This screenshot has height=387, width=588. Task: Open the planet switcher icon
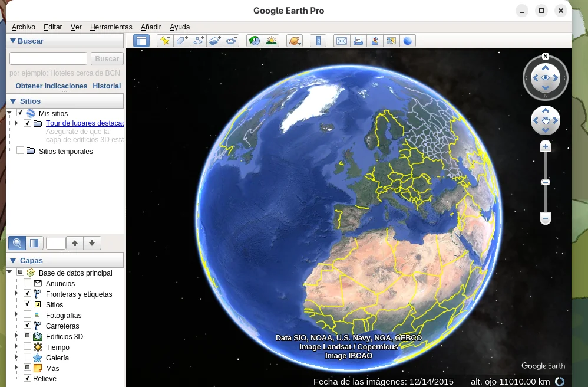[295, 41]
